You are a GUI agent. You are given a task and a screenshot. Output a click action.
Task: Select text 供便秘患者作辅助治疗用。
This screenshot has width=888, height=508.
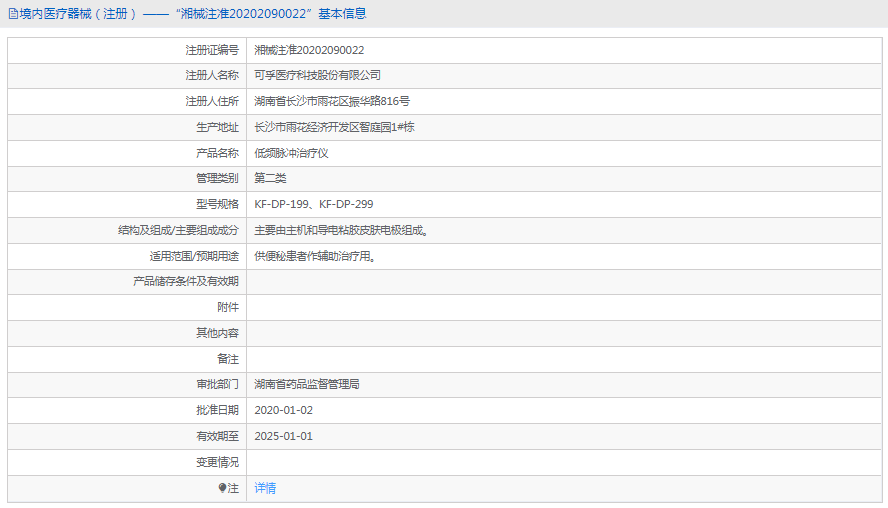tap(315, 256)
